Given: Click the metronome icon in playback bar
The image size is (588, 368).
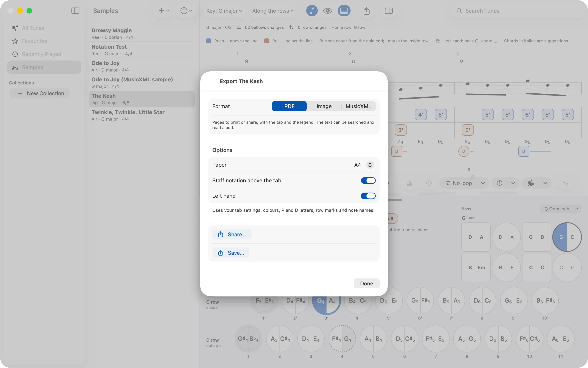Looking at the screenshot, I should click(409, 183).
